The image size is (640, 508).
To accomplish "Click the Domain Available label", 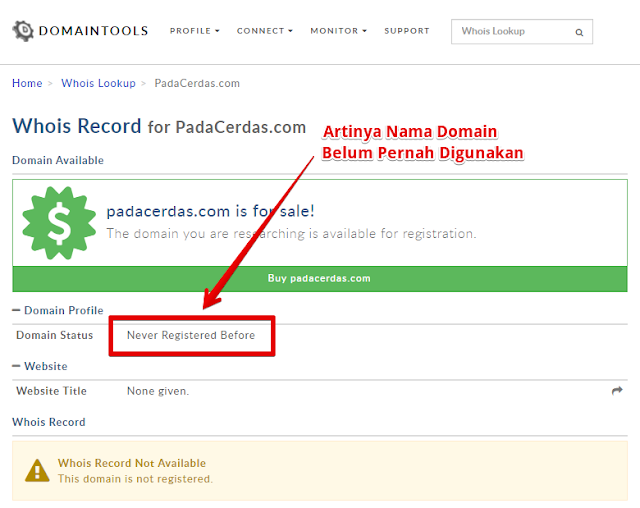I will (58, 160).
